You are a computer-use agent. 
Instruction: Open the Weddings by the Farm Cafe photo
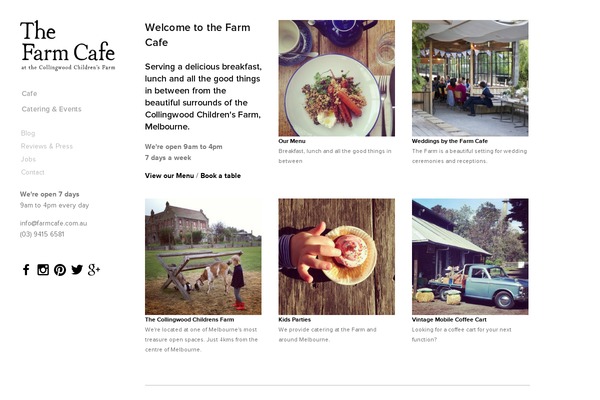[x=470, y=78]
